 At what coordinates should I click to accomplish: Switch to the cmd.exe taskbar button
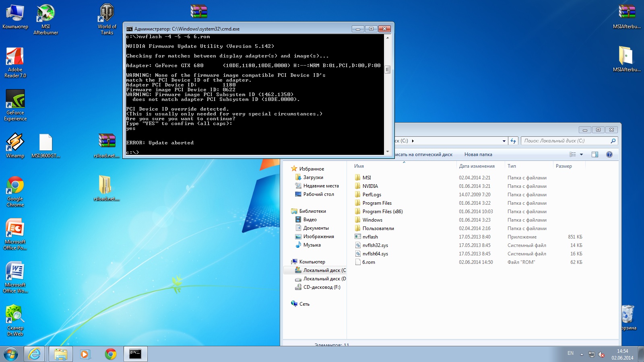coord(136,354)
